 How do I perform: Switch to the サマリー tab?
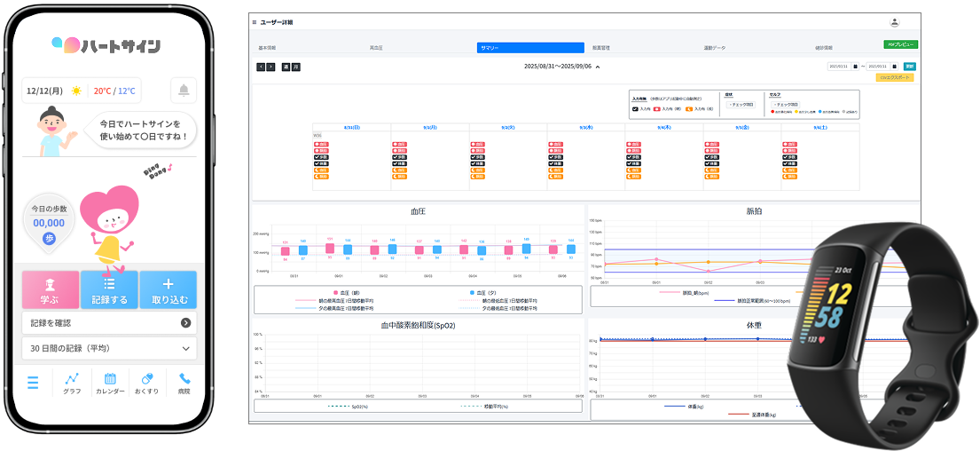[x=530, y=48]
